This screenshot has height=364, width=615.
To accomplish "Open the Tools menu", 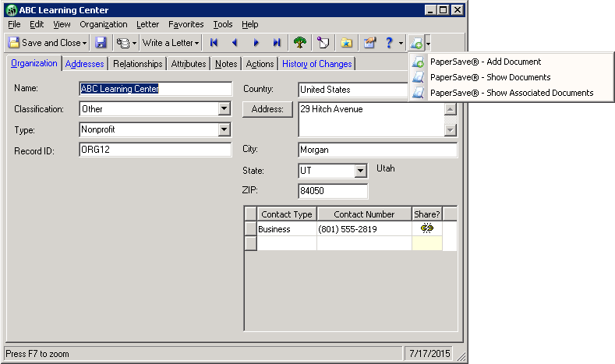I will (223, 24).
